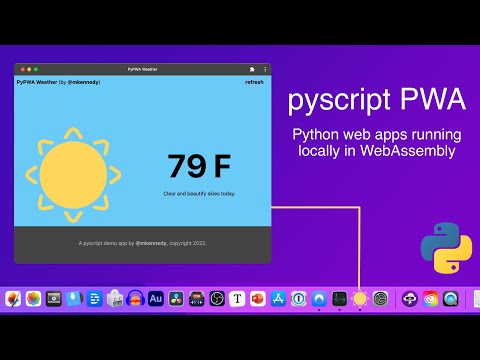
Task: Click the 'PyPWA Weather' window title text
Action: [x=143, y=69]
